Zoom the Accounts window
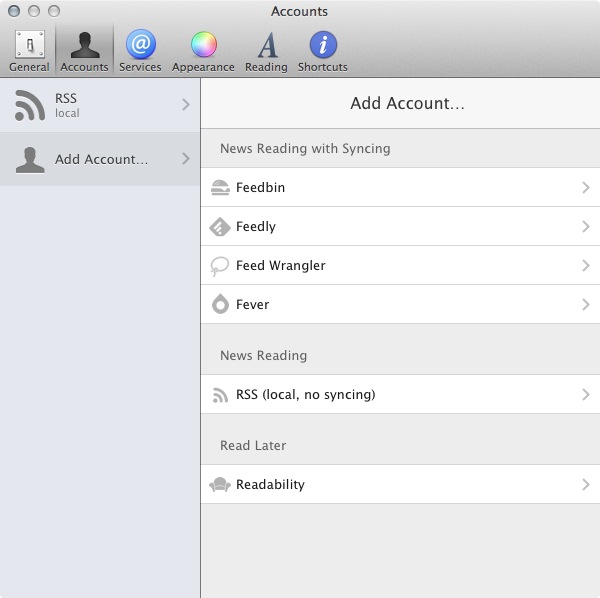The image size is (600, 598). point(54,11)
